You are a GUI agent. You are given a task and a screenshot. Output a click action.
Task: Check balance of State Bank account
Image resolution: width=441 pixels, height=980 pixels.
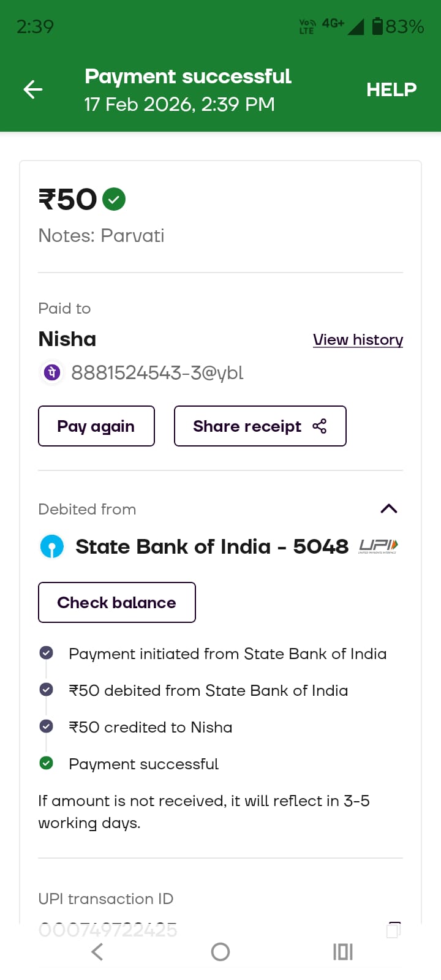(x=116, y=603)
